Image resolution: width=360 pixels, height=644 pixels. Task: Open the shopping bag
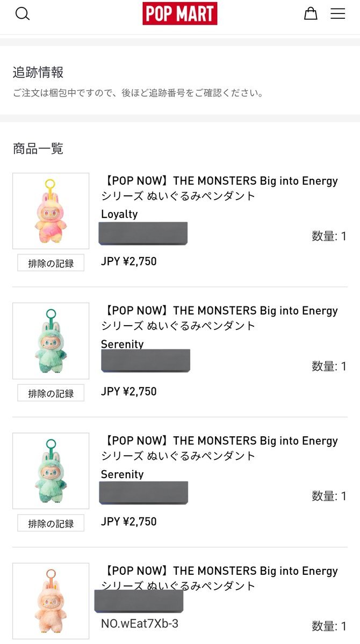311,14
